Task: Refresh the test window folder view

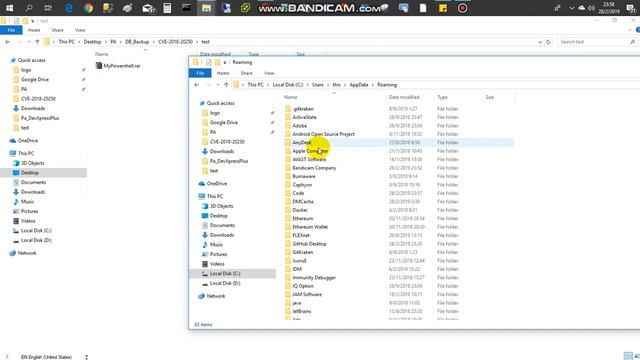Action: pyautogui.click(x=548, y=42)
